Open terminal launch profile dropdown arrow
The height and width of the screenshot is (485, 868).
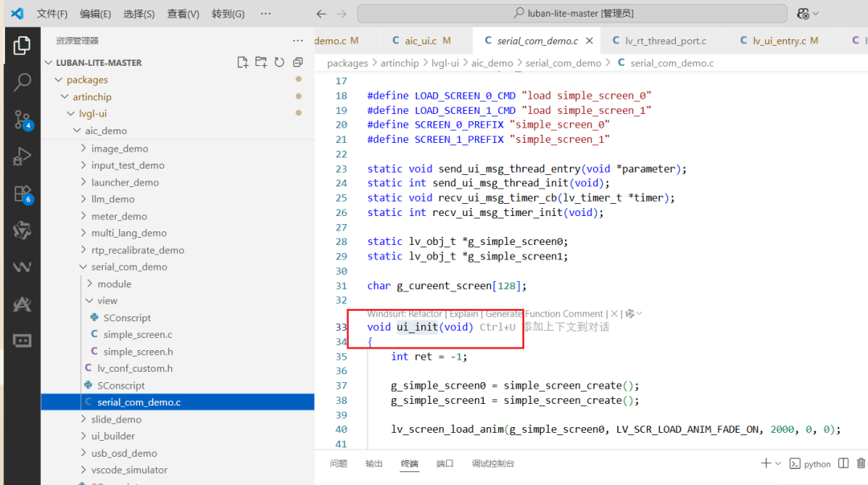778,463
